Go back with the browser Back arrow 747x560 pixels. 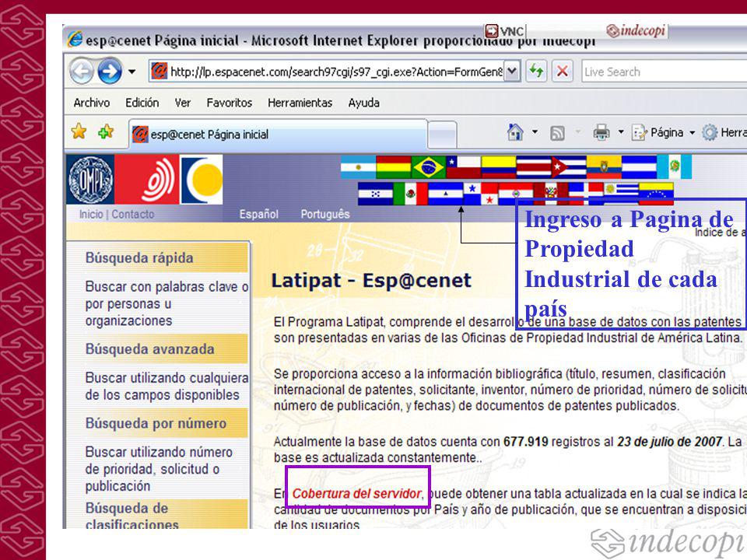pyautogui.click(x=82, y=72)
